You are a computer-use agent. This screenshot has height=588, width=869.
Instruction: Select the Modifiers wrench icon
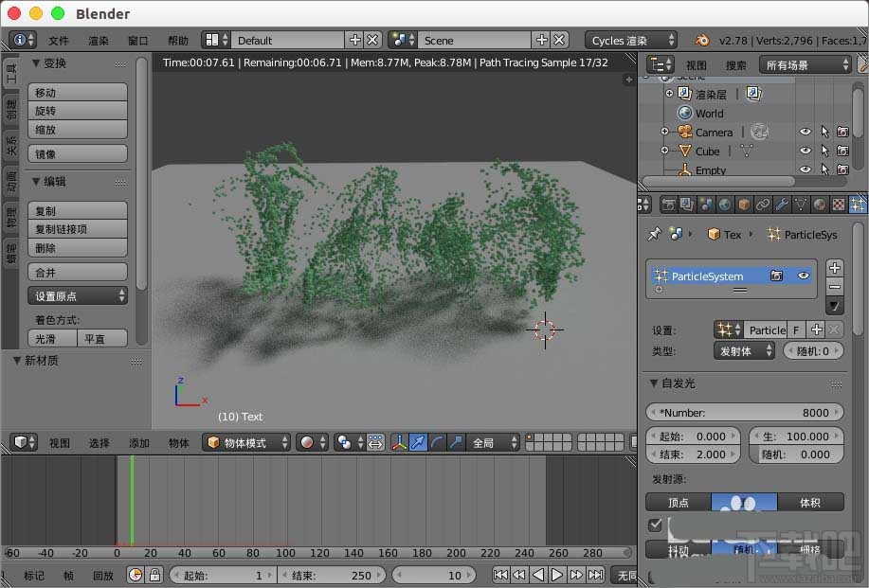781,205
